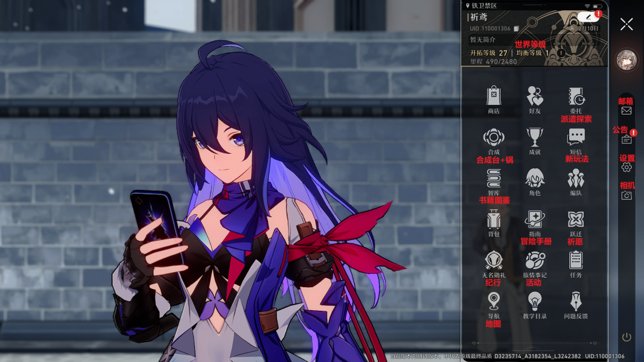Click the 铁卫禁区 location label
The width and height of the screenshot is (644, 362).
pyautogui.click(x=484, y=6)
